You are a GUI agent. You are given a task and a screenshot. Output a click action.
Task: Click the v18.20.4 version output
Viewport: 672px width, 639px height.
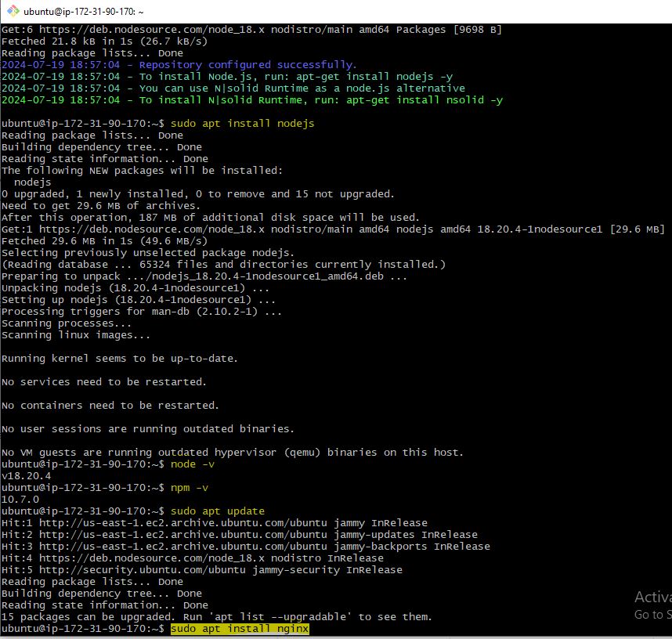[x=26, y=476]
